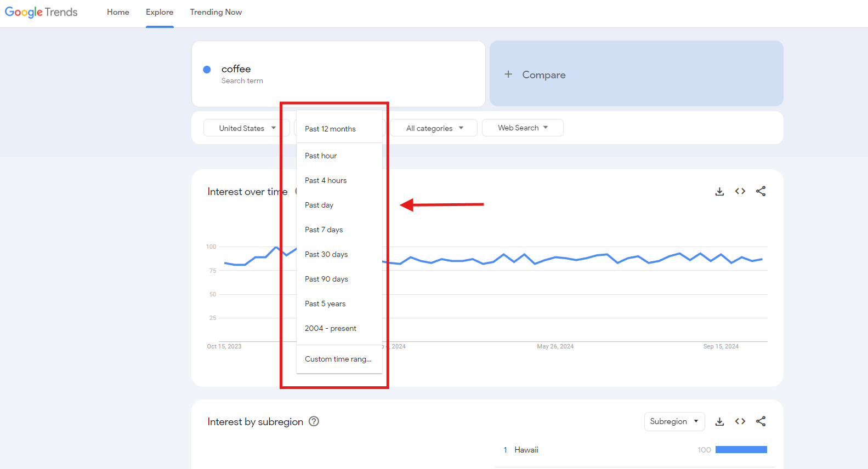Pick Past 90 days option
The image size is (868, 469).
tap(339, 279)
